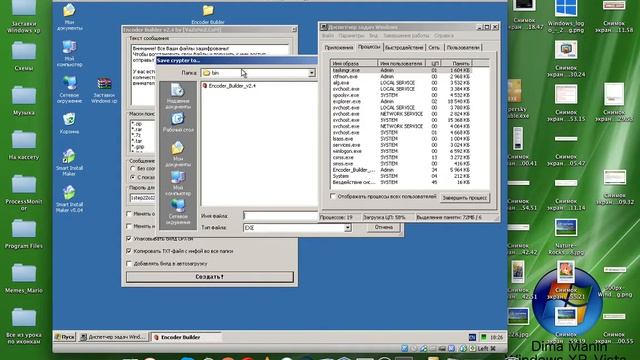Click the Создать! button in Encoder Builder
640x360 pixels.
click(209, 277)
